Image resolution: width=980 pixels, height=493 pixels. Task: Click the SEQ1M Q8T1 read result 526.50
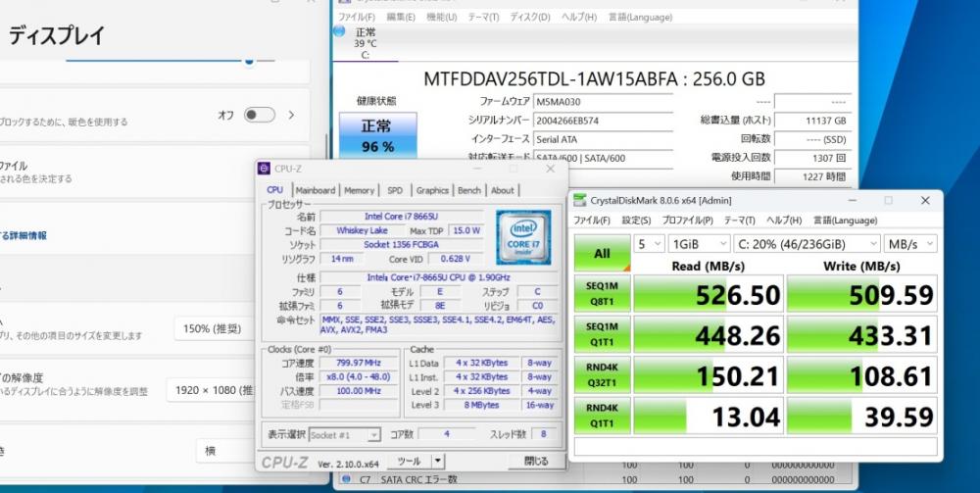click(709, 294)
